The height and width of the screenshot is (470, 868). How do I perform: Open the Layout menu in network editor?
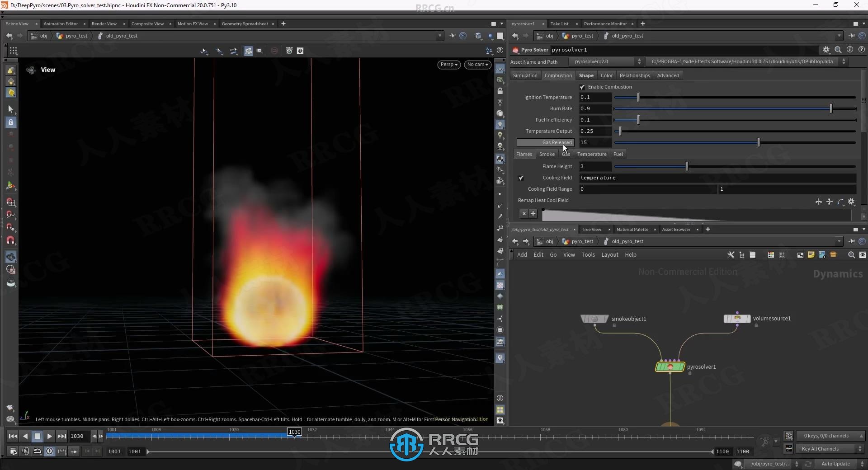(609, 255)
